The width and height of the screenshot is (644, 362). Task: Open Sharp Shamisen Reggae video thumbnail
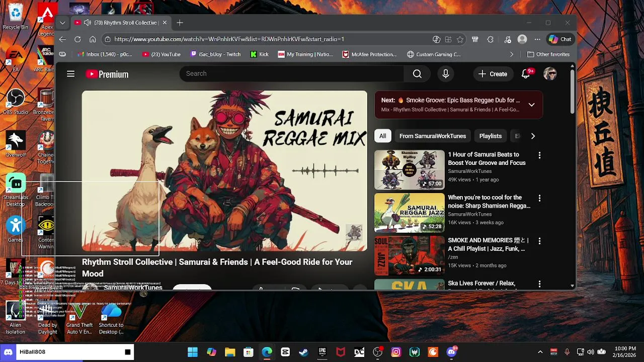coord(410,213)
